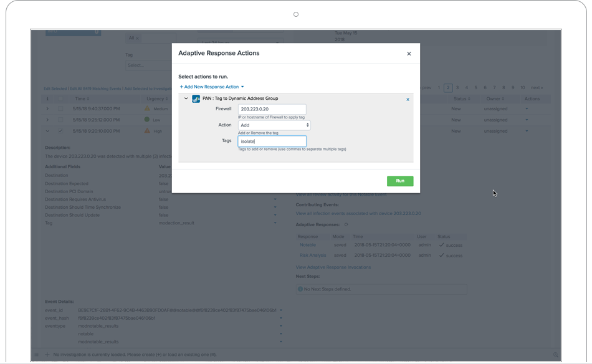Screen dimensions: 592x364
Task: Go to results page 5
Action: (x=475, y=88)
